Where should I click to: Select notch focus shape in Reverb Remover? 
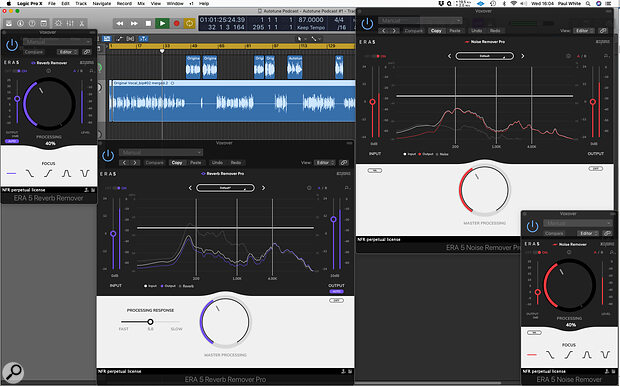[85, 173]
